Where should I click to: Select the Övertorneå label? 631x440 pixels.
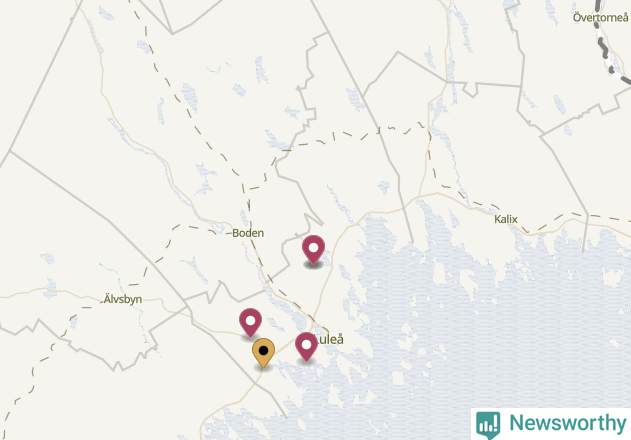click(x=600, y=17)
